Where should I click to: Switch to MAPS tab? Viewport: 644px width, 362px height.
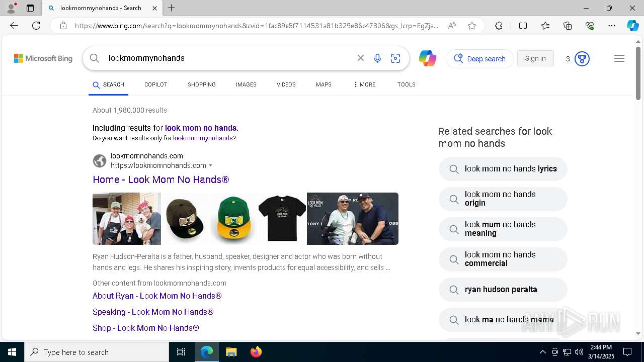click(324, 84)
